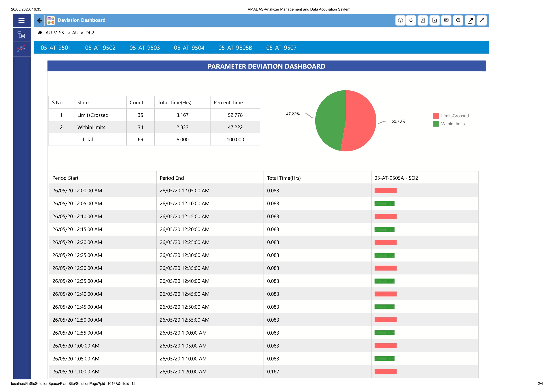This screenshot has width=554, height=392.
Task: Open the trend chart sidebar icon
Action: [21, 49]
